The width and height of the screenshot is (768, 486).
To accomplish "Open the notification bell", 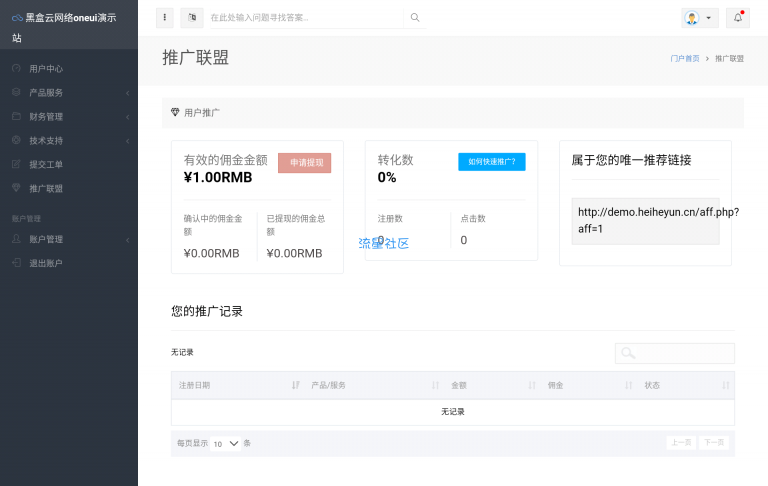I will [737, 18].
